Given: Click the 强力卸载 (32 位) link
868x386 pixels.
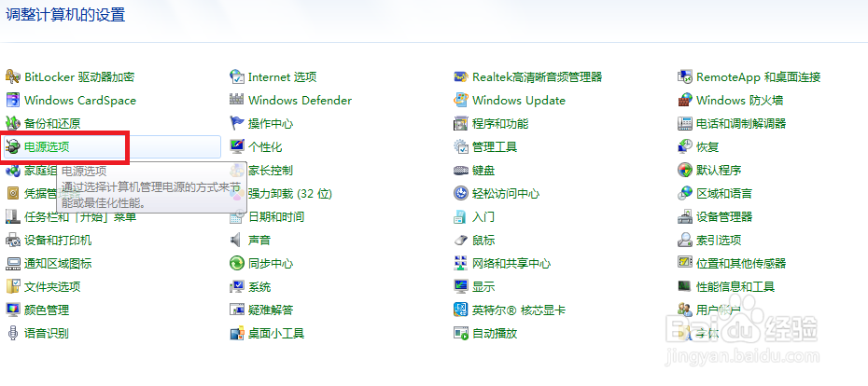Looking at the screenshot, I should tap(290, 193).
